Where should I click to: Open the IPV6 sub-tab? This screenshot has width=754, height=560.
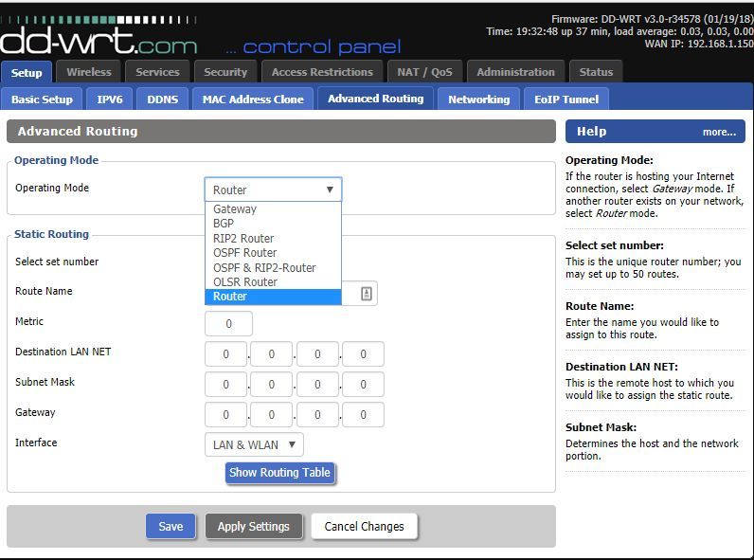click(110, 99)
